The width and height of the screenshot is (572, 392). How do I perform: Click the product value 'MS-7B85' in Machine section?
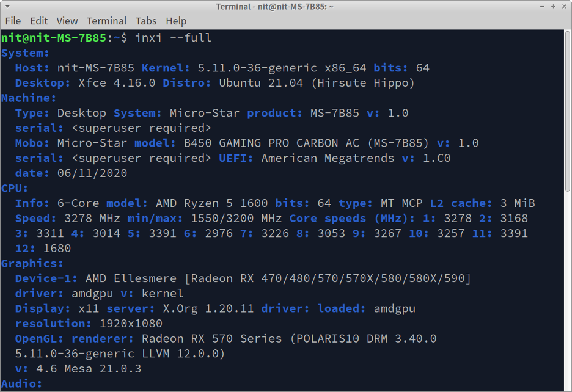pos(335,113)
